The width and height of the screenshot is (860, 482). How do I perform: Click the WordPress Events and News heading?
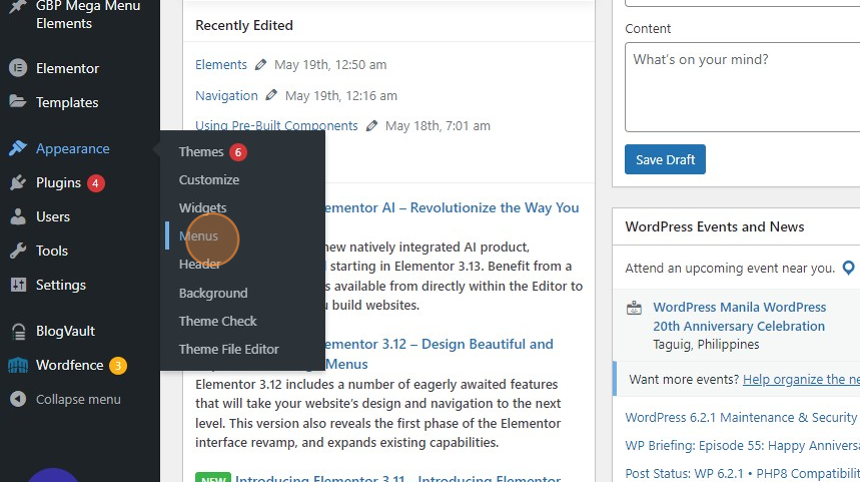click(714, 226)
